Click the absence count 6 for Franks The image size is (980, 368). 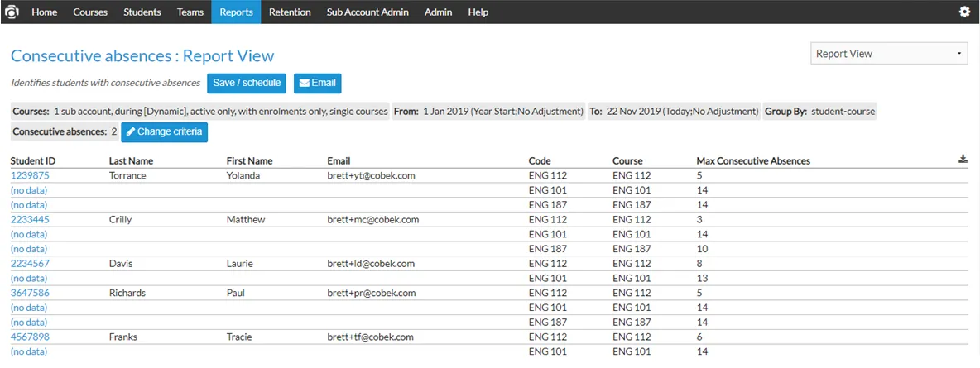point(699,337)
